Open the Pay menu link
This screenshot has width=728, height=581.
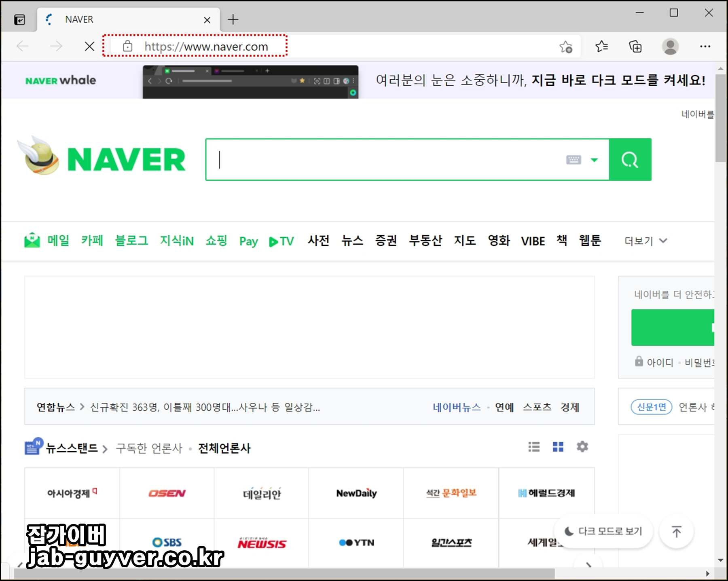248,241
